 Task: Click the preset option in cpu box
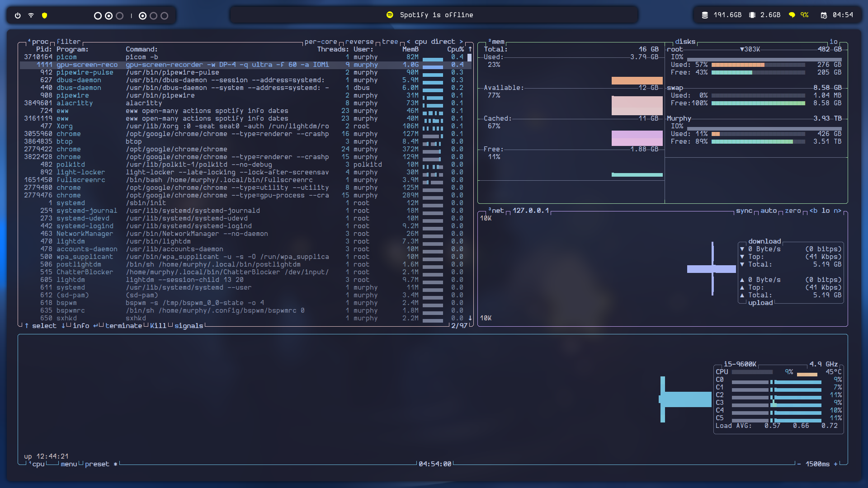[x=97, y=464]
